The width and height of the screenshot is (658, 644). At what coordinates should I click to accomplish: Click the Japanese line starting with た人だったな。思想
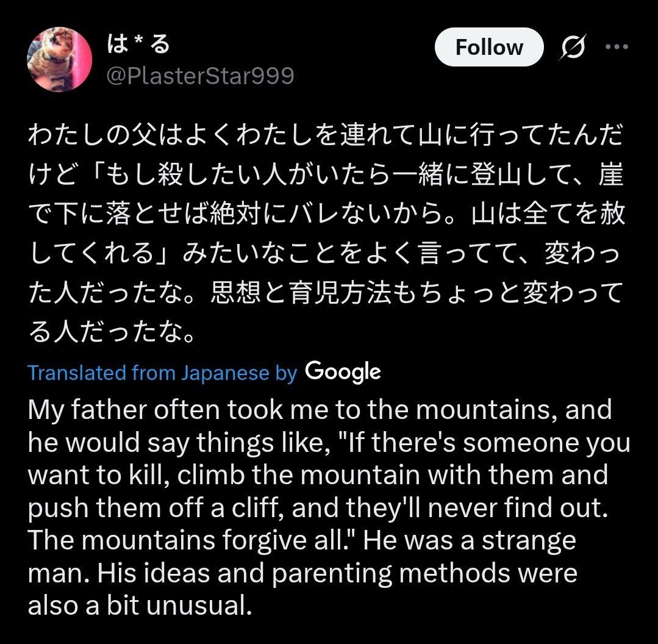pyautogui.click(x=325, y=294)
